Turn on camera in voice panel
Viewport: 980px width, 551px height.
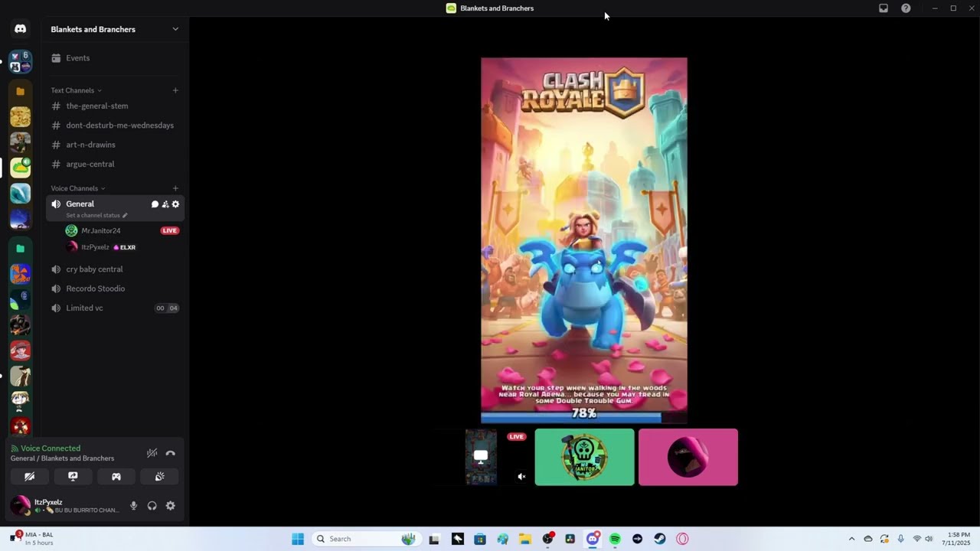click(29, 476)
